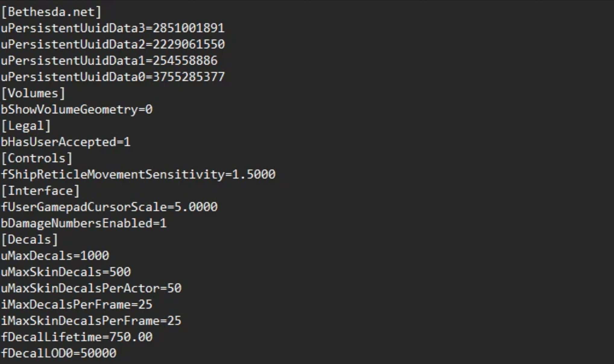Click the [Controls] section header
Image resolution: width=614 pixels, height=364 pixels.
37,158
